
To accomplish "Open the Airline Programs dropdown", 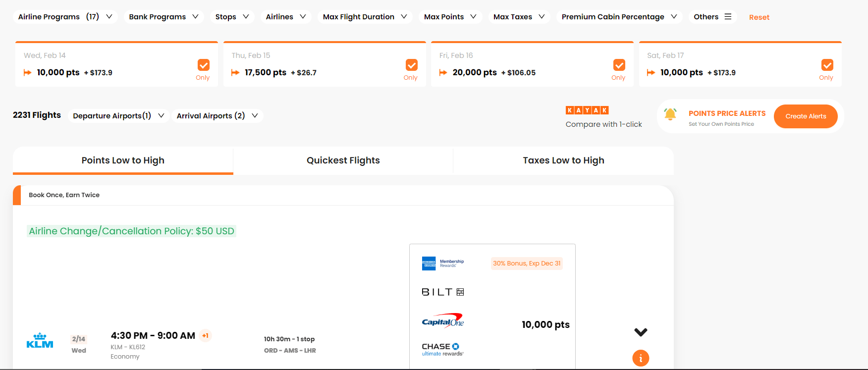I will 65,16.
